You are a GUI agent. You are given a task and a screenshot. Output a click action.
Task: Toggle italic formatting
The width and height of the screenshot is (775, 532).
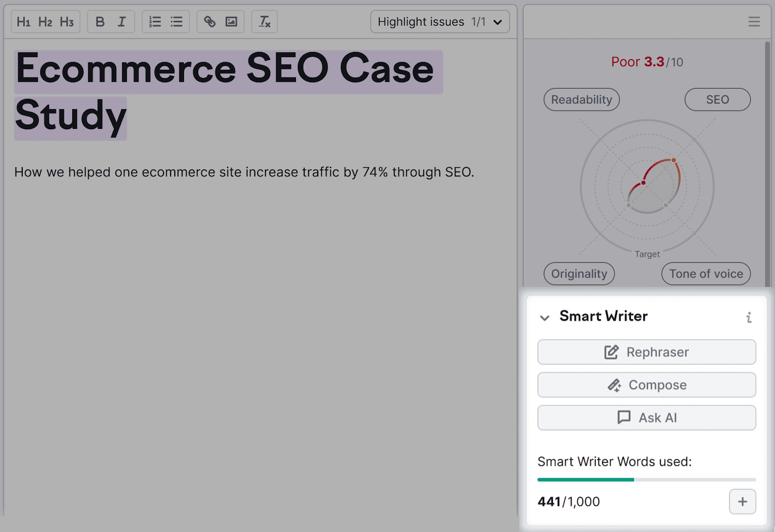[x=122, y=21]
